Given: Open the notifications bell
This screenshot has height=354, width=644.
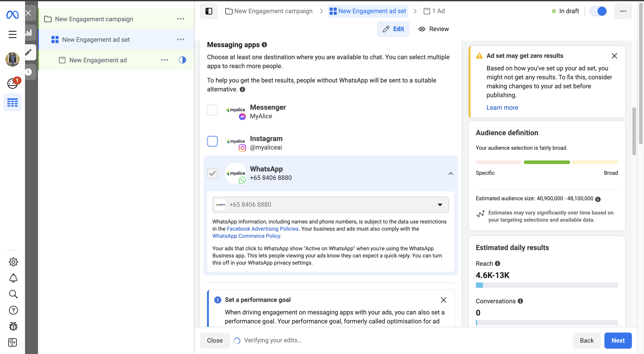Looking at the screenshot, I should 13,278.
